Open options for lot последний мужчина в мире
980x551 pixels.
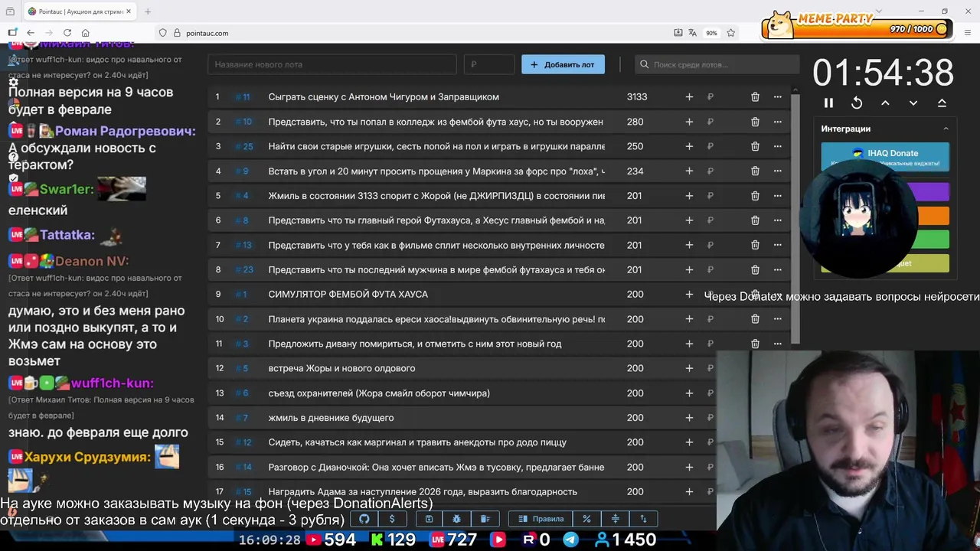click(x=778, y=269)
